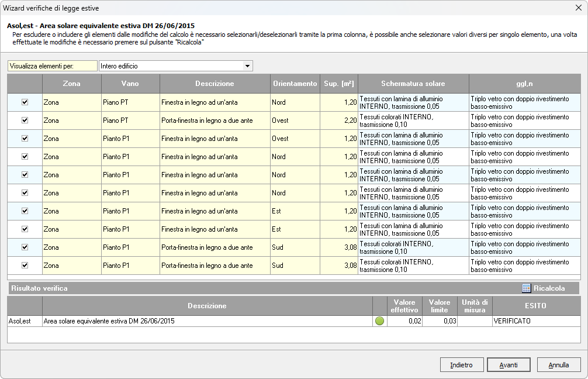This screenshot has width=588, height=379.
Task: Click the Schermatura solare column header
Action: (x=413, y=84)
